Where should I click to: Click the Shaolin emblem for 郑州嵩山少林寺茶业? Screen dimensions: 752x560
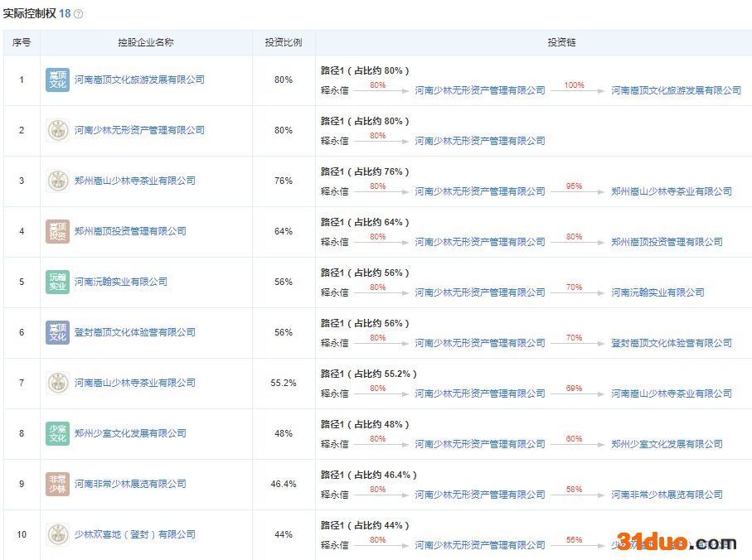tap(57, 181)
